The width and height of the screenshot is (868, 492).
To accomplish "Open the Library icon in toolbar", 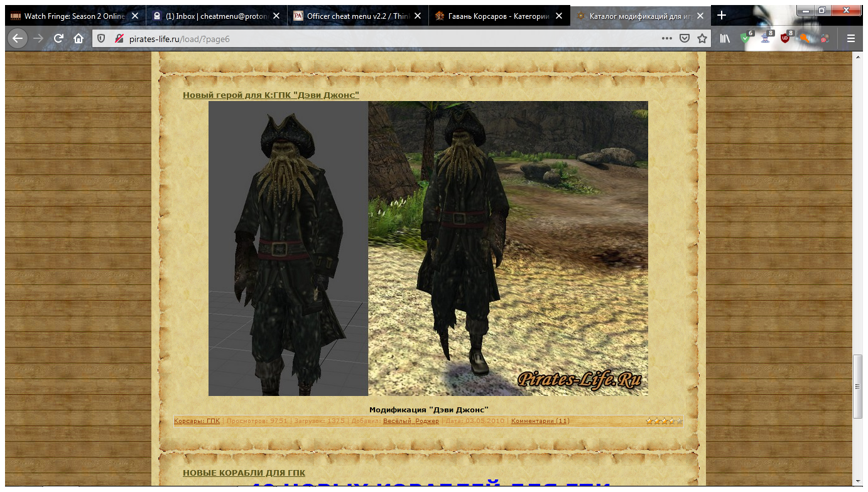I will coord(725,38).
